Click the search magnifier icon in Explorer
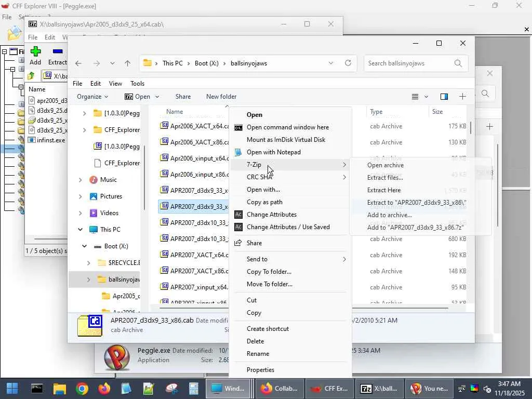 458,63
